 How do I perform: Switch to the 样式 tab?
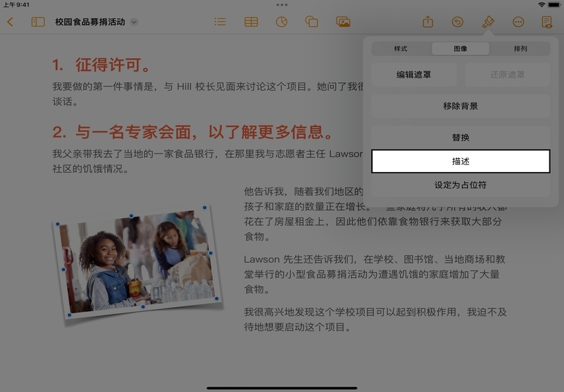point(401,49)
